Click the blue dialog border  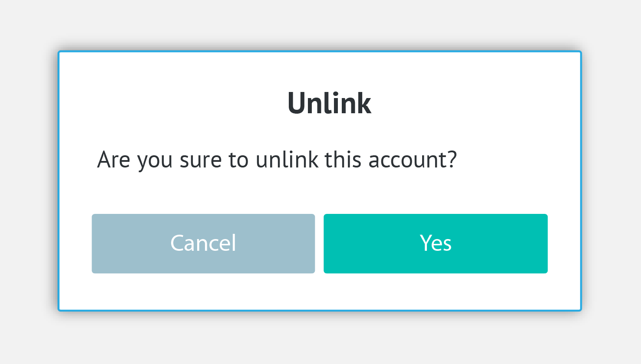tap(320, 51)
